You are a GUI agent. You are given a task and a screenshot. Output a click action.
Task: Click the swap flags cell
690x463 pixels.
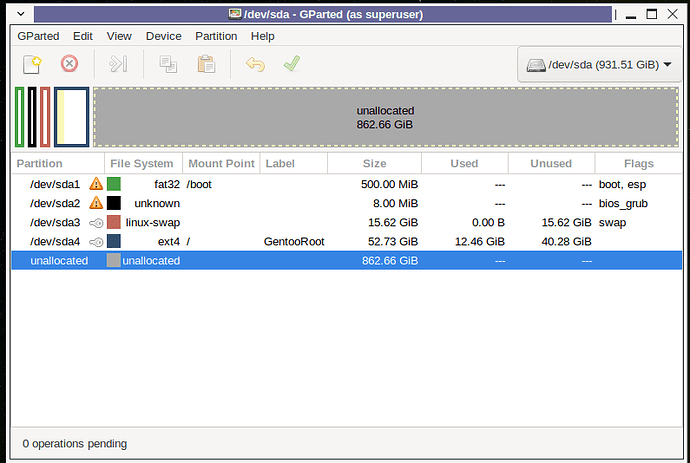[612, 223]
